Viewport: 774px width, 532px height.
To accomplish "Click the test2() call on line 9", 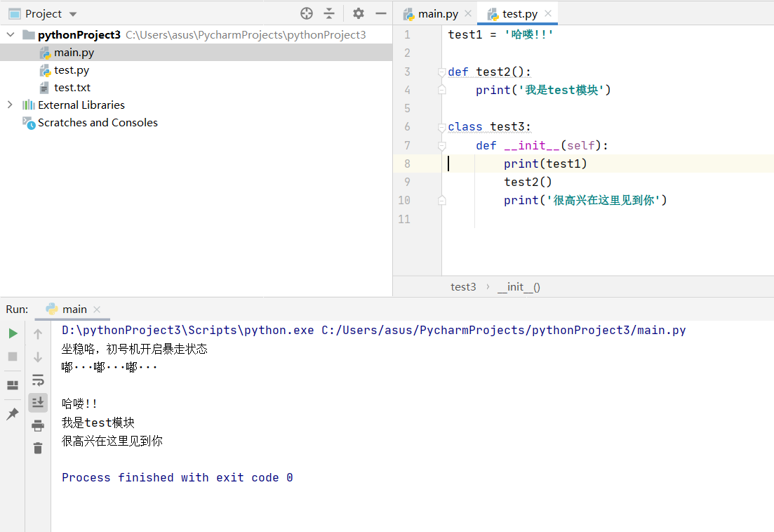I will pos(528,182).
